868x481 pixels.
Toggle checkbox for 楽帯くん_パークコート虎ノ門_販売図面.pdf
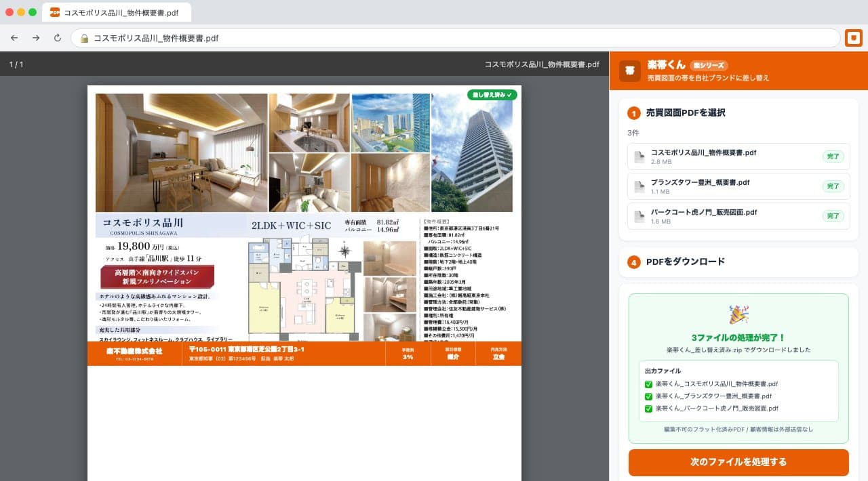pos(649,409)
